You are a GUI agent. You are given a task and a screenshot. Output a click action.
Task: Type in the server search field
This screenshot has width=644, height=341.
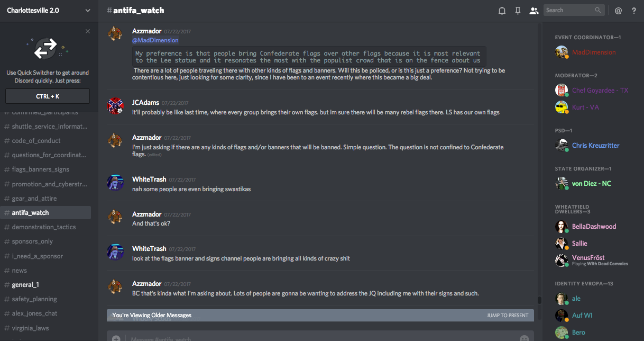pyautogui.click(x=568, y=10)
